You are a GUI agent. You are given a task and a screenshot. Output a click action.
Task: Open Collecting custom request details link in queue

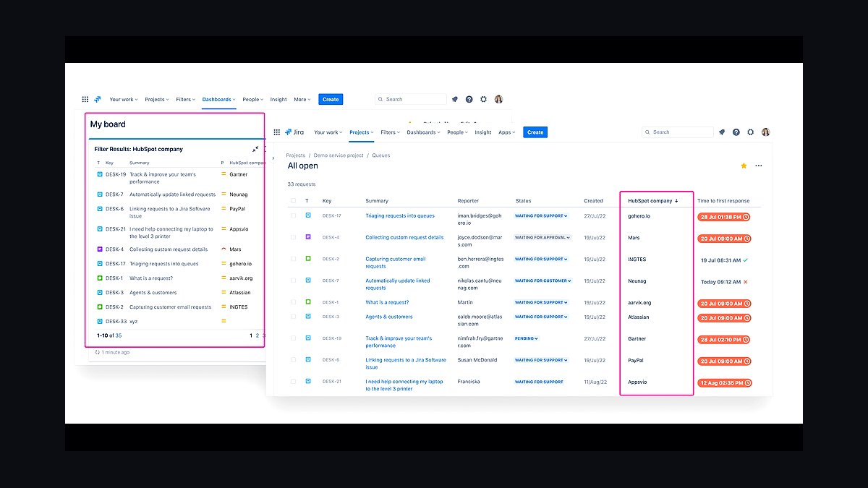coord(404,237)
